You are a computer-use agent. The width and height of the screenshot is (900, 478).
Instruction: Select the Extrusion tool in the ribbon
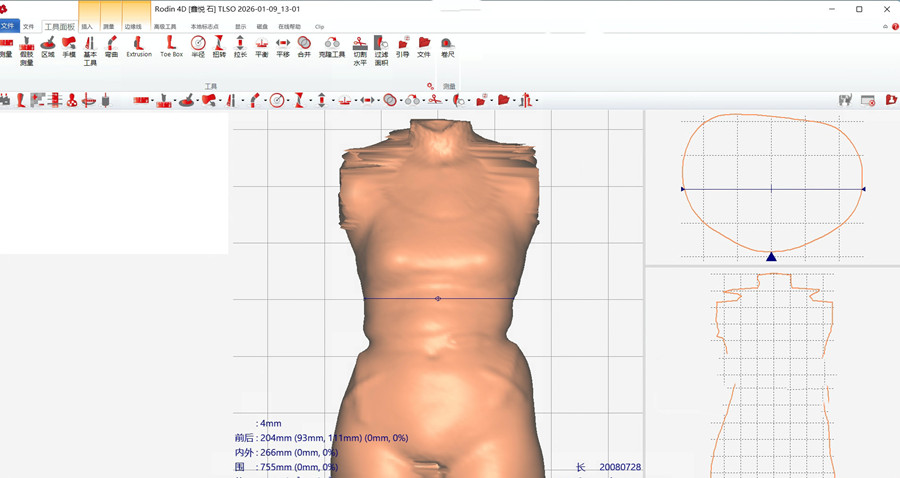139,47
